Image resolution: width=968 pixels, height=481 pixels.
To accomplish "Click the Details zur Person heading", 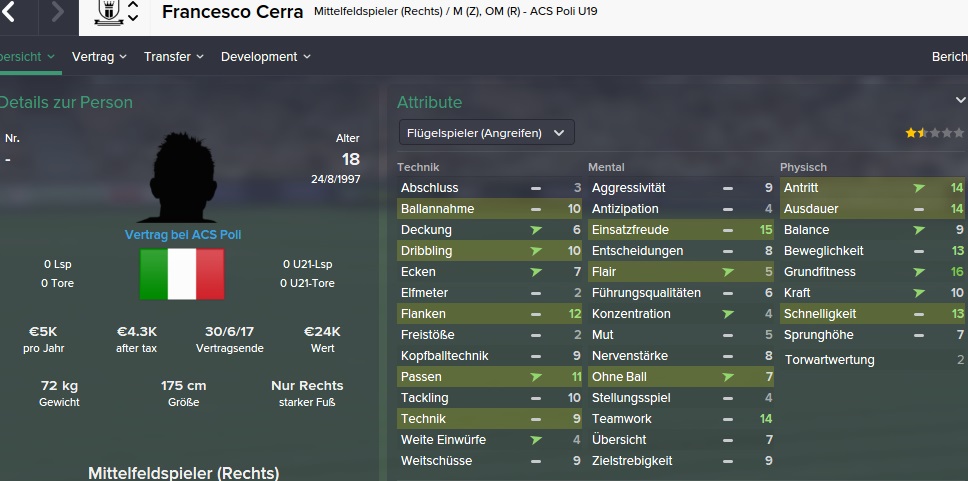I will [x=66, y=102].
